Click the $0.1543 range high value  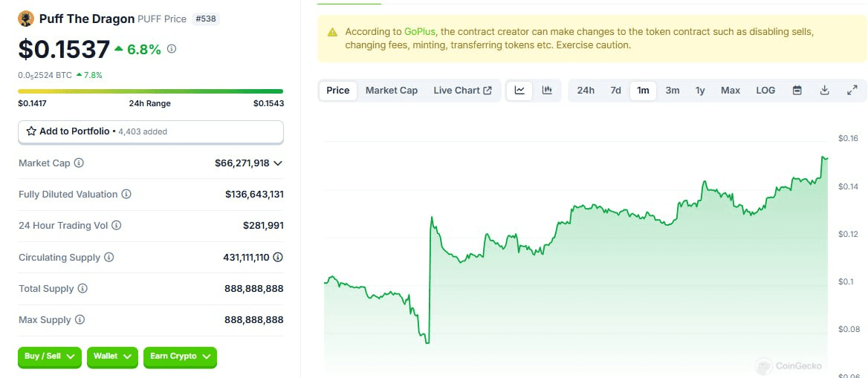coord(268,103)
